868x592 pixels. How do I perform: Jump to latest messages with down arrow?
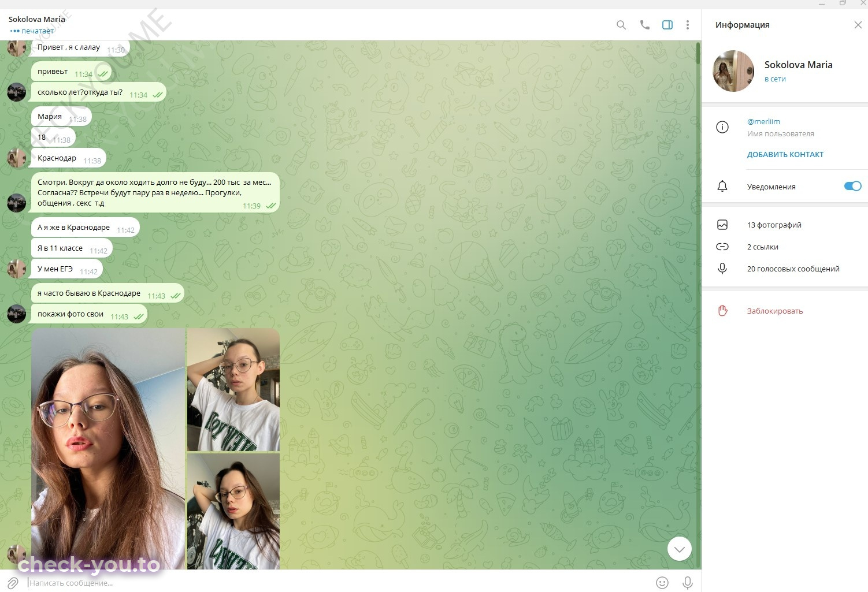680,549
